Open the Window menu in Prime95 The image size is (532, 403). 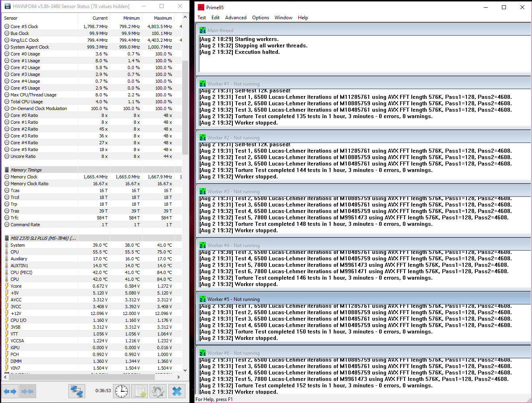click(283, 18)
